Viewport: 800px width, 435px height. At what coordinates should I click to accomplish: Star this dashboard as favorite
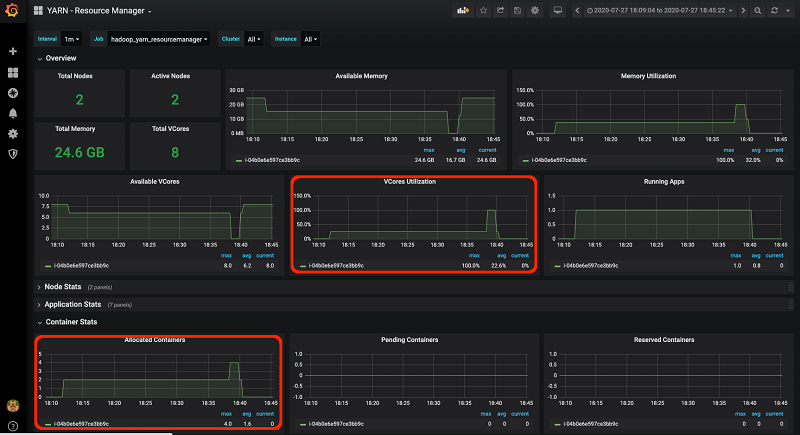tap(483, 10)
